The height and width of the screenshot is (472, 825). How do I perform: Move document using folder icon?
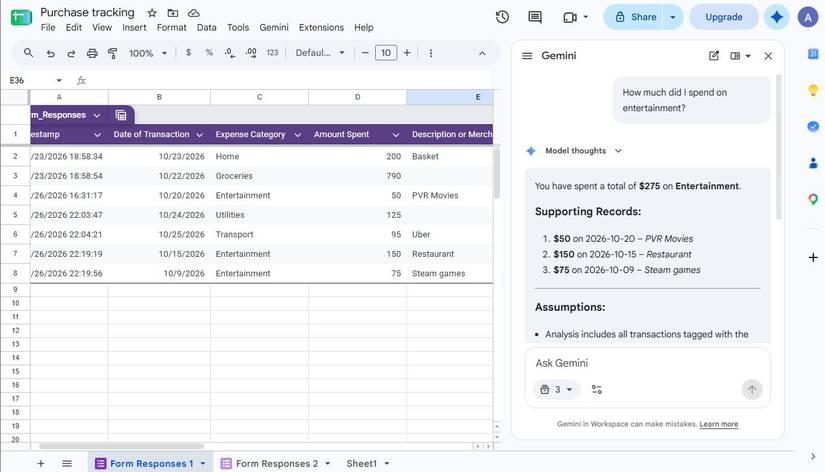point(173,13)
